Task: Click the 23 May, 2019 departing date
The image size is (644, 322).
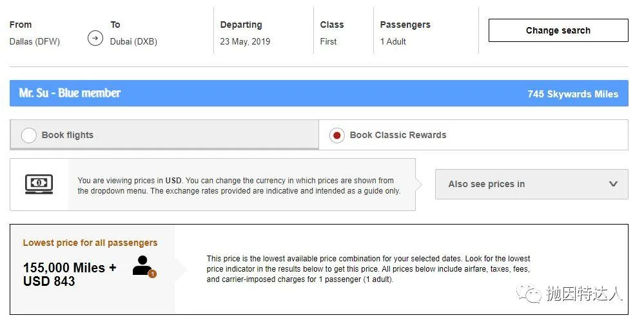Action: [245, 41]
